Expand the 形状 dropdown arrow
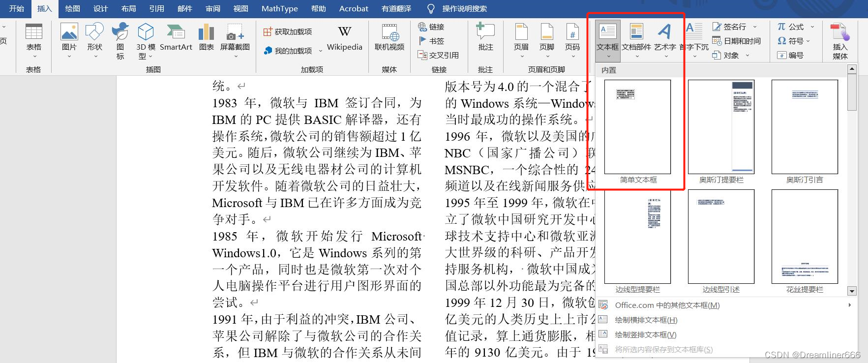The height and width of the screenshot is (363, 868). pyautogui.click(x=94, y=57)
